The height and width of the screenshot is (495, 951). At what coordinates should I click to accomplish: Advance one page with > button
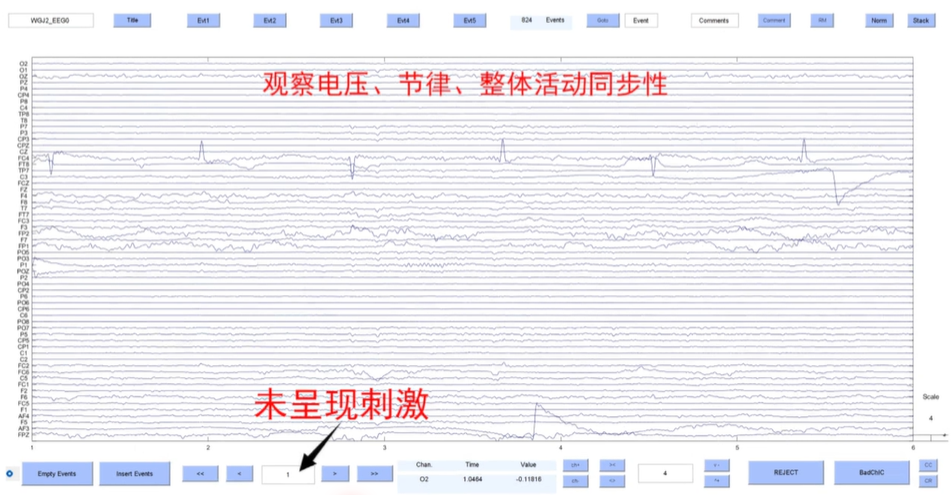tap(334, 473)
